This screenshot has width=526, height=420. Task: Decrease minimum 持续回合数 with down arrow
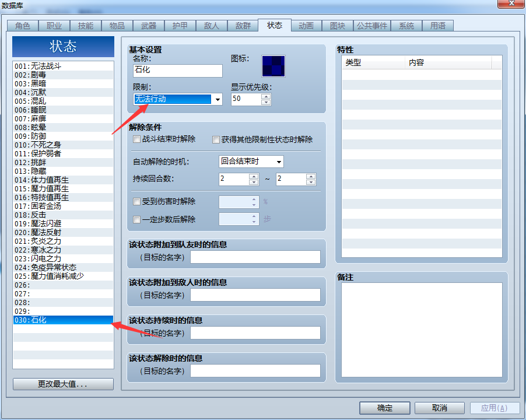[254, 182]
